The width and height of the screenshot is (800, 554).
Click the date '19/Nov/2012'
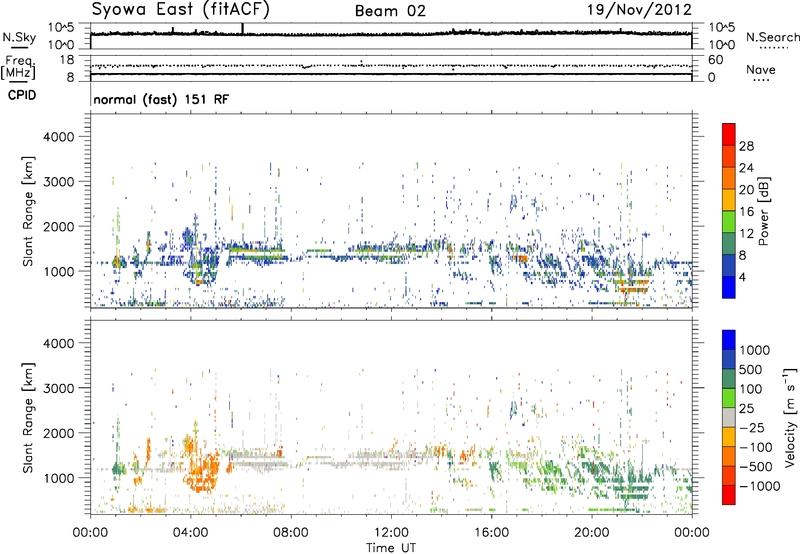click(x=639, y=10)
